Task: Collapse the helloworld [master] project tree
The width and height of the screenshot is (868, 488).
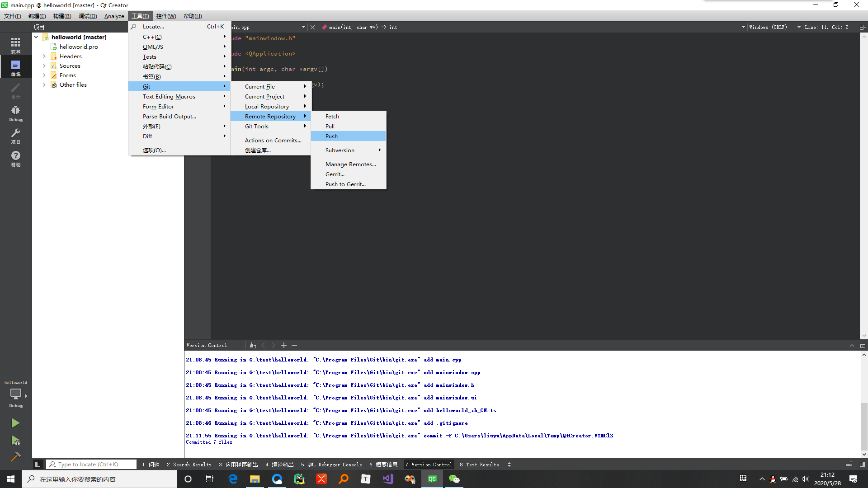Action: 36,37
